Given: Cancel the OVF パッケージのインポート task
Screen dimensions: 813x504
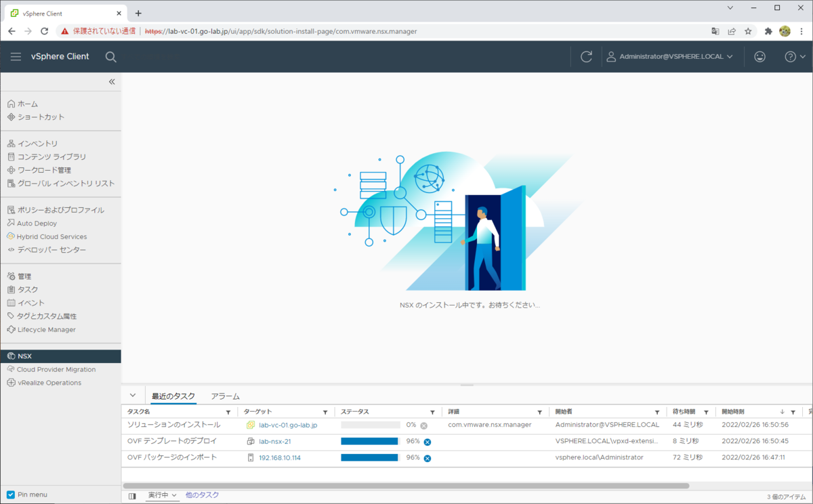Looking at the screenshot, I should [428, 458].
